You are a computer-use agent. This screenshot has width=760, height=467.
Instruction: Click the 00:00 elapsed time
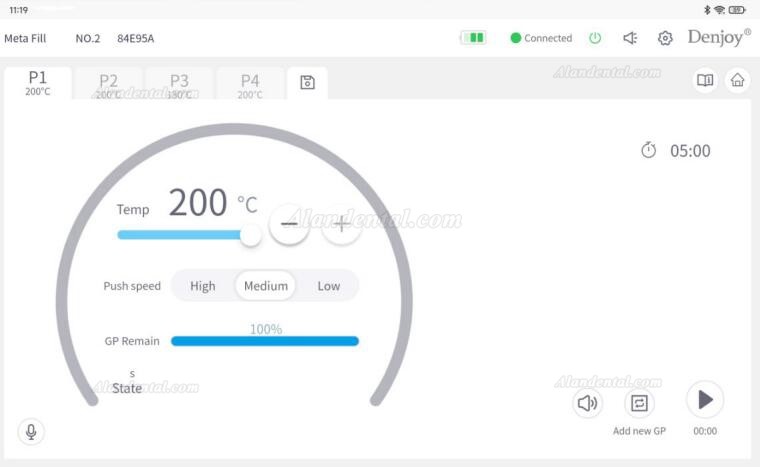click(x=705, y=431)
